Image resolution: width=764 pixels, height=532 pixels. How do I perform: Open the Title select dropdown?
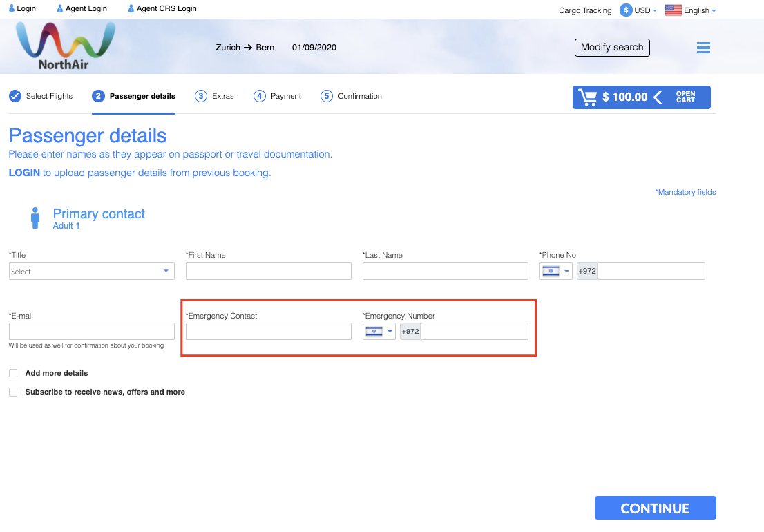91,272
